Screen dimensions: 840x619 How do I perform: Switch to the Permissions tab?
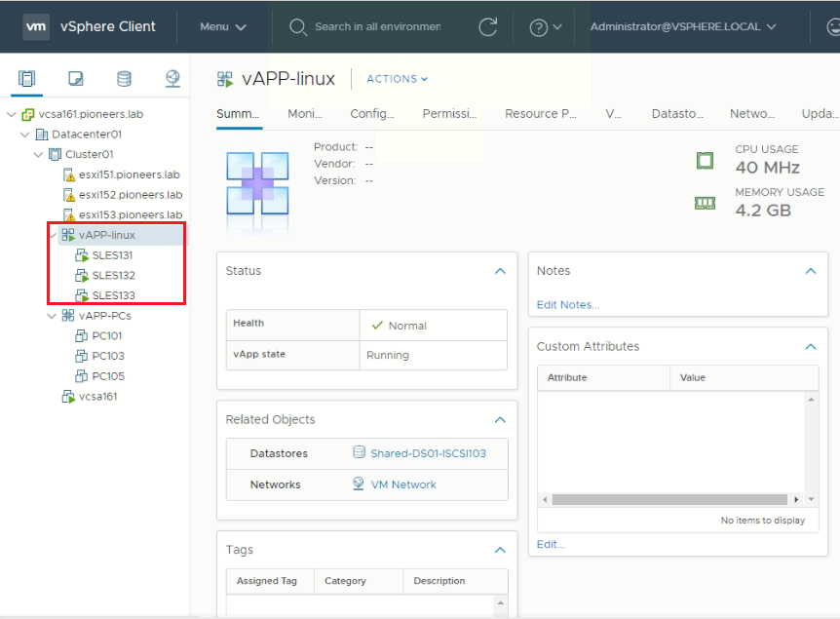[449, 114]
